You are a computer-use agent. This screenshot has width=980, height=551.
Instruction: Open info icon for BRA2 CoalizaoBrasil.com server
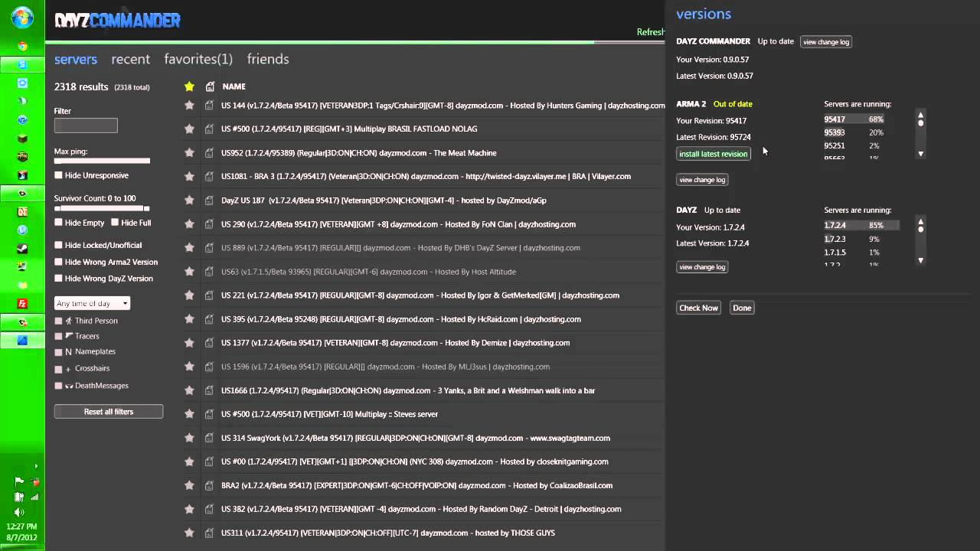(x=209, y=485)
